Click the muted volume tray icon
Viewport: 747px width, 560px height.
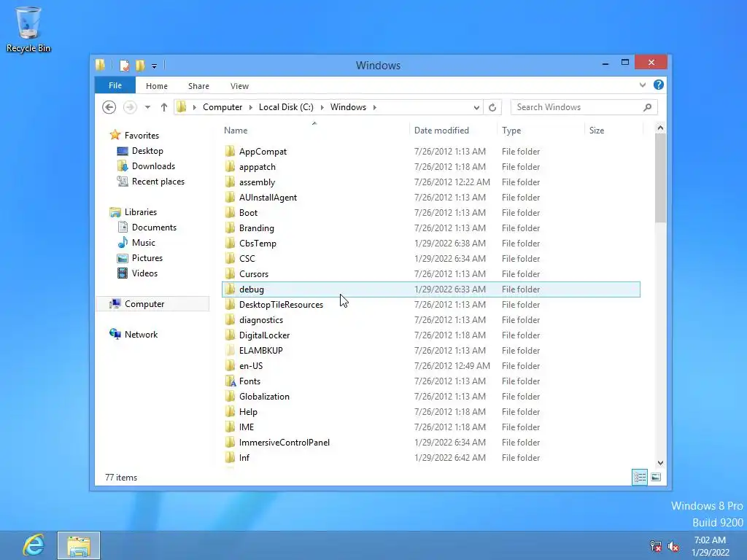pos(673,546)
